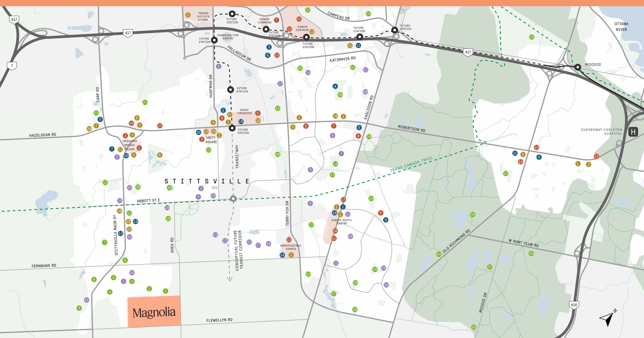Screen dimensions: 644x338
Task: Choose blue marker 14 at SmartCentres Kanata
Action: tap(282, 255)
